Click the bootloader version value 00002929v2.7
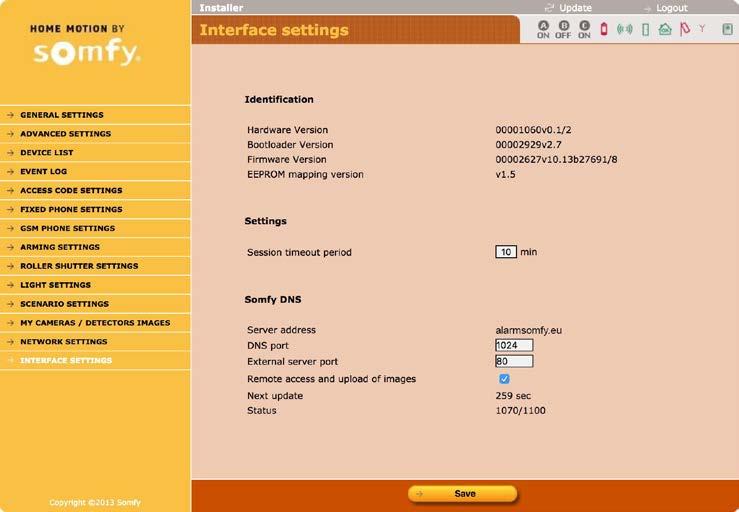739x512 pixels. (528, 144)
